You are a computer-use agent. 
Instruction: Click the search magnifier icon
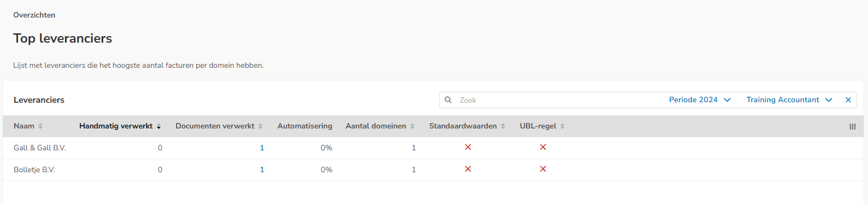(448, 100)
